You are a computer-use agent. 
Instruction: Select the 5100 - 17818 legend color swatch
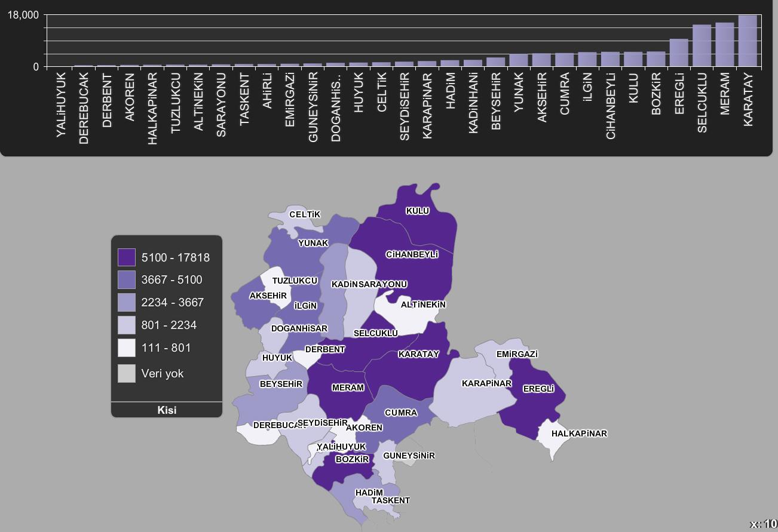pyautogui.click(x=127, y=257)
